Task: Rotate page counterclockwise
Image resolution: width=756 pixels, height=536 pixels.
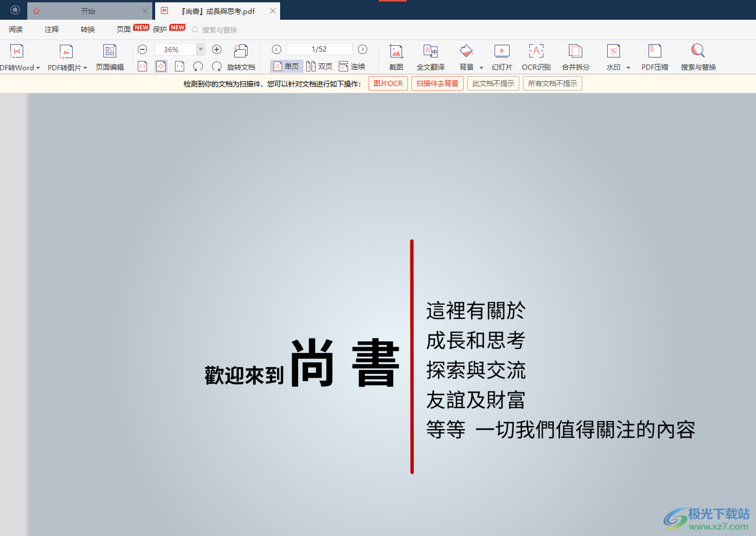Action: pyautogui.click(x=198, y=66)
